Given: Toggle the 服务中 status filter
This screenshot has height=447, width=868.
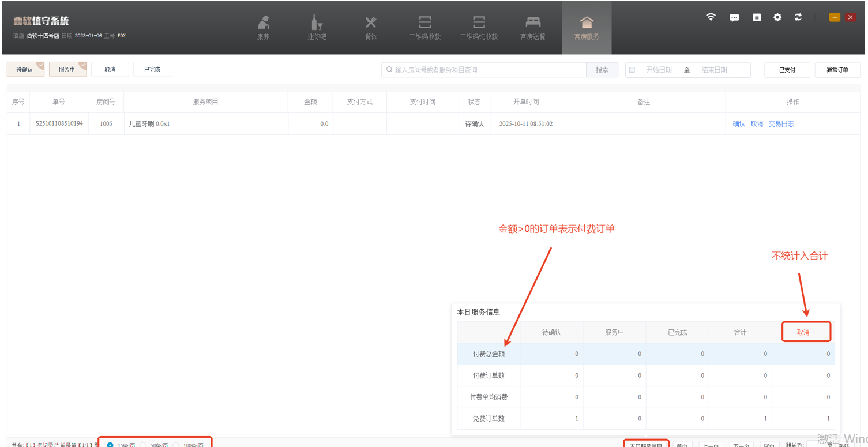Looking at the screenshot, I should [x=67, y=70].
